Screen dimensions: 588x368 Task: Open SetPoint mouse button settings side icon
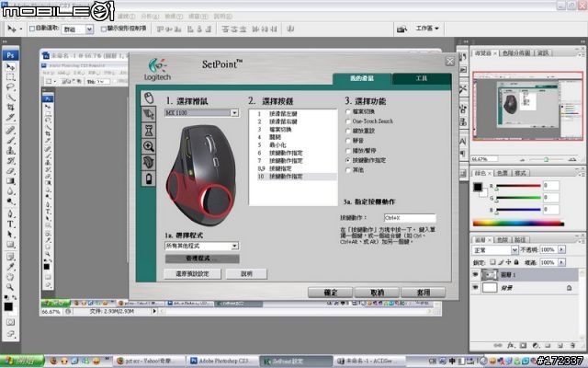(149, 98)
